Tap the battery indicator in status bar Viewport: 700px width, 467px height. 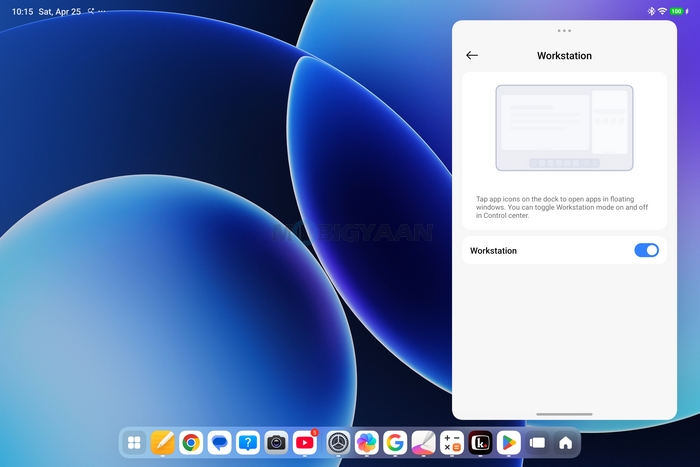click(677, 11)
